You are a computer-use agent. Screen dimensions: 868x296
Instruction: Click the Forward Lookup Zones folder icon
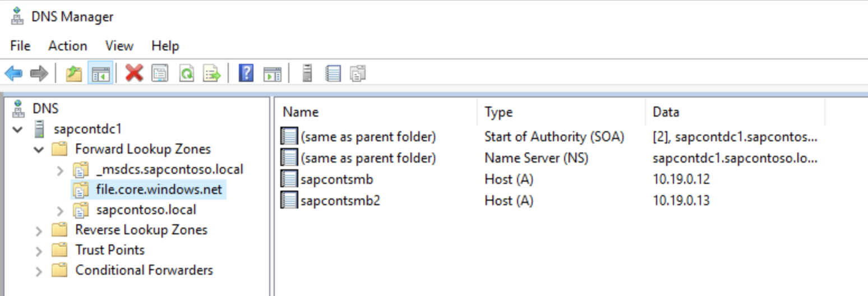pos(59,149)
